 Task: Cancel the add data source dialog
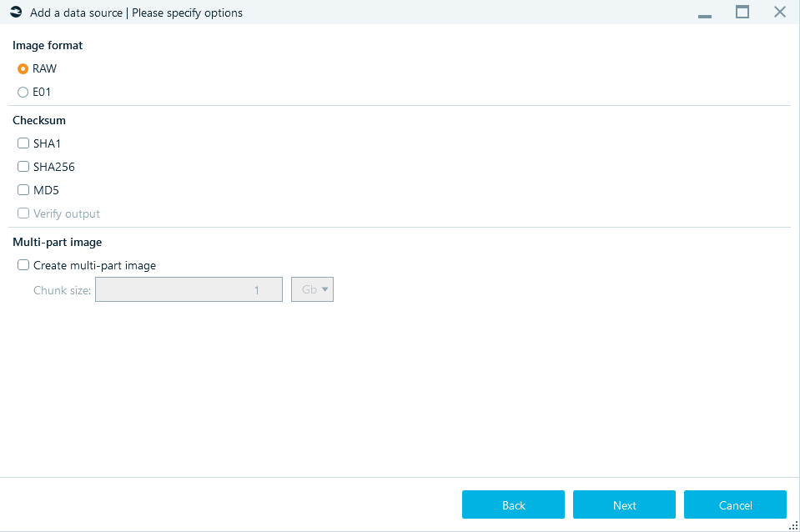click(x=735, y=505)
